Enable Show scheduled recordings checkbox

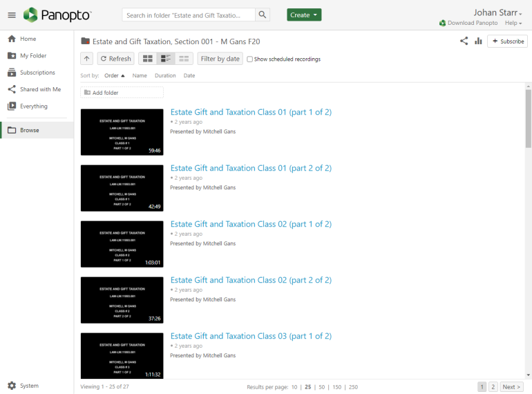[x=249, y=59]
